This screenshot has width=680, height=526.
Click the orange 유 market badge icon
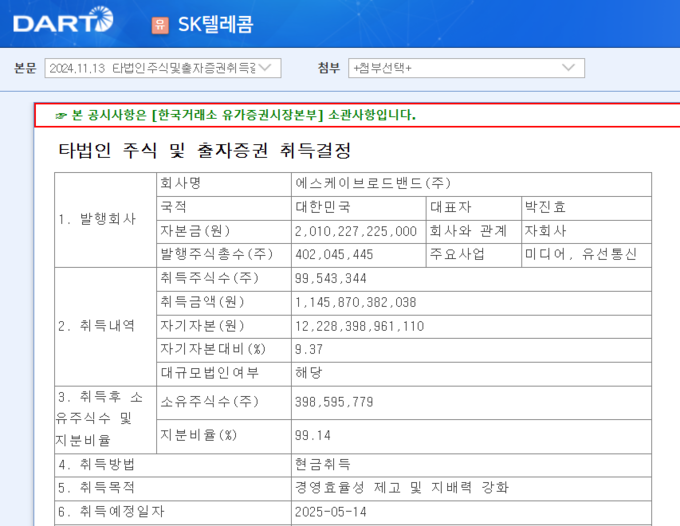pyautogui.click(x=160, y=25)
